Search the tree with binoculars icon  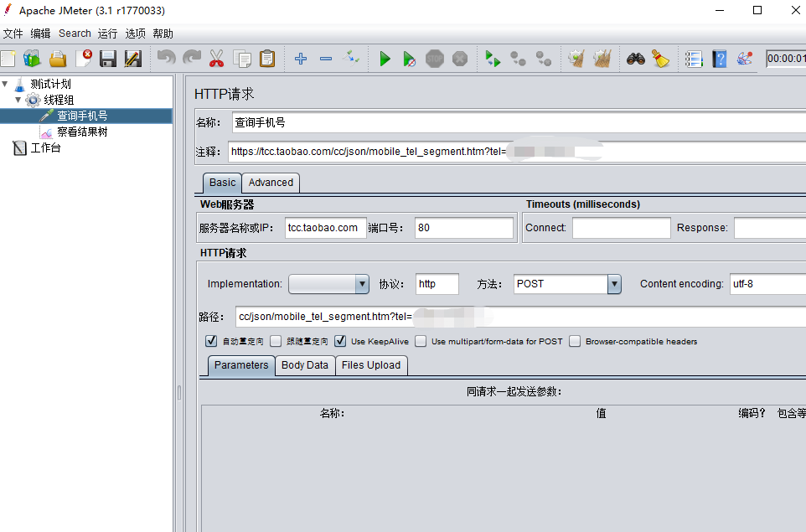tap(636, 59)
